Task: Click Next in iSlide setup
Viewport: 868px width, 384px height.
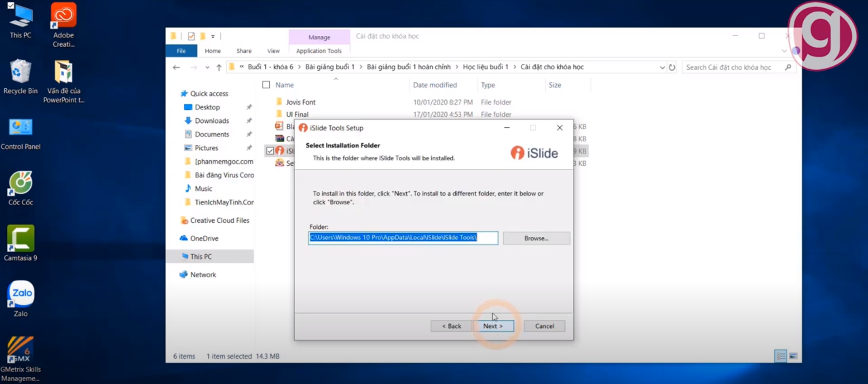Action: pos(493,326)
